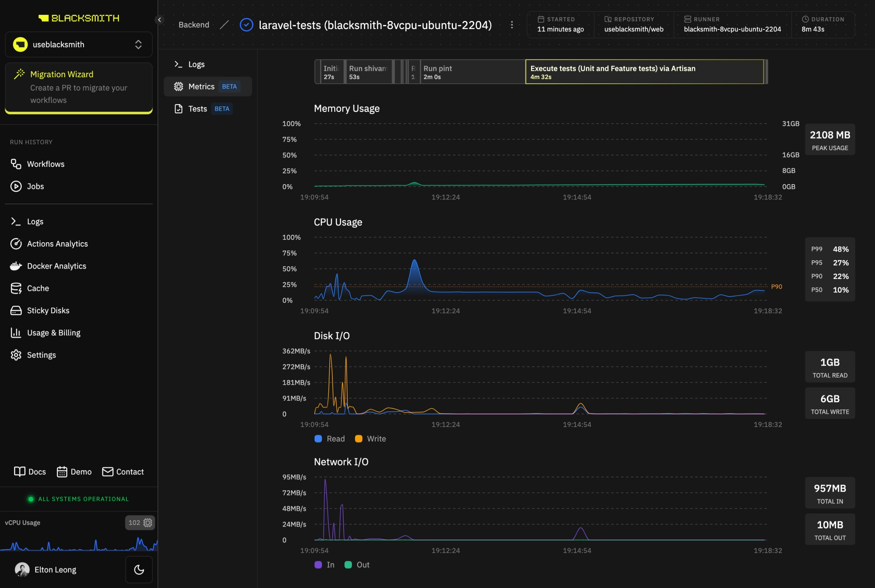Collapse the sidebar with the chevron
The image size is (875, 588).
(159, 20)
